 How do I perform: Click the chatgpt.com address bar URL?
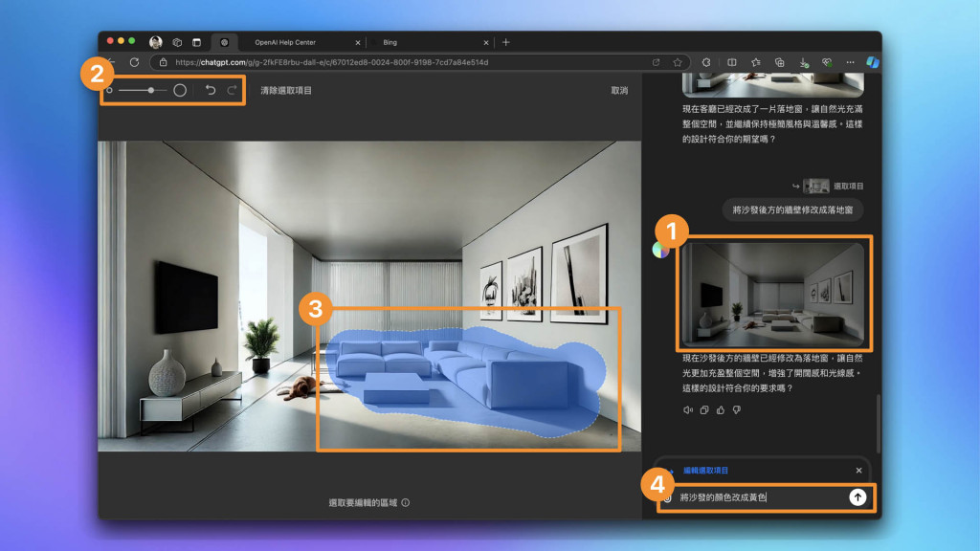[332, 62]
